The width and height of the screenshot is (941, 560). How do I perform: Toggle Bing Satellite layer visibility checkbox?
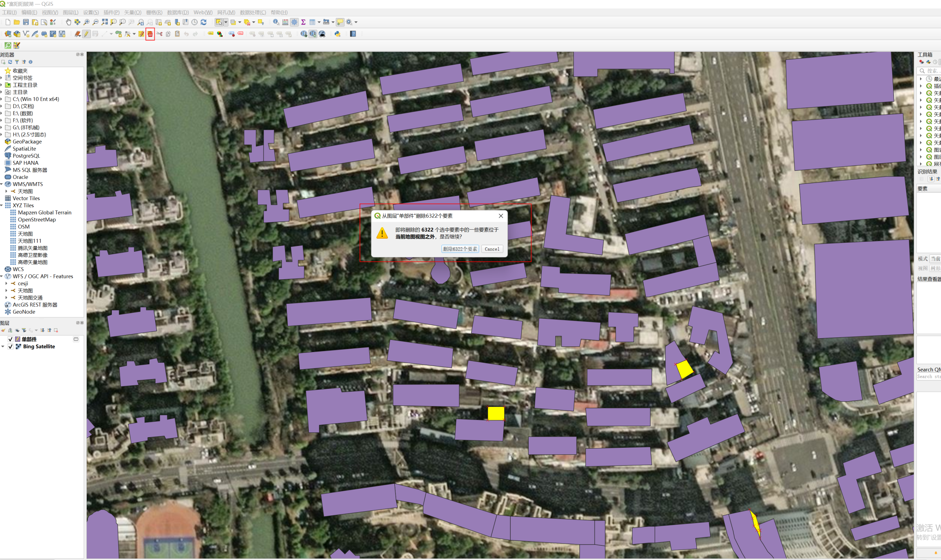(11, 347)
